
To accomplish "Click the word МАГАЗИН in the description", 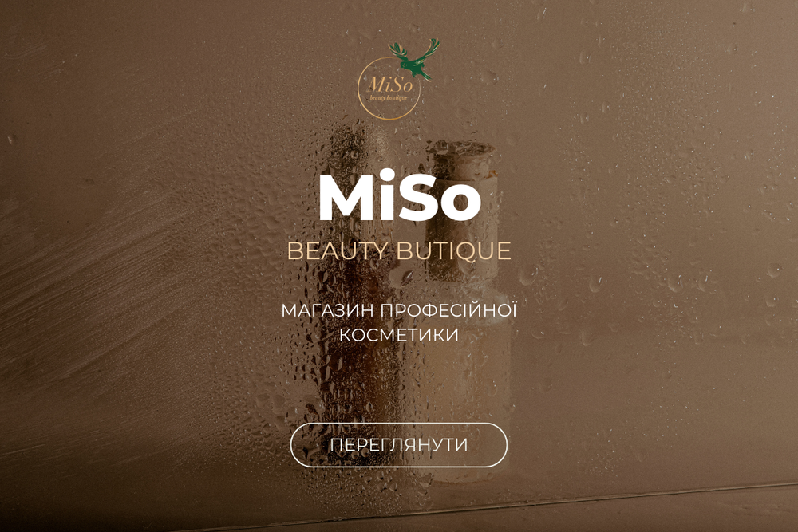I will coord(328,311).
